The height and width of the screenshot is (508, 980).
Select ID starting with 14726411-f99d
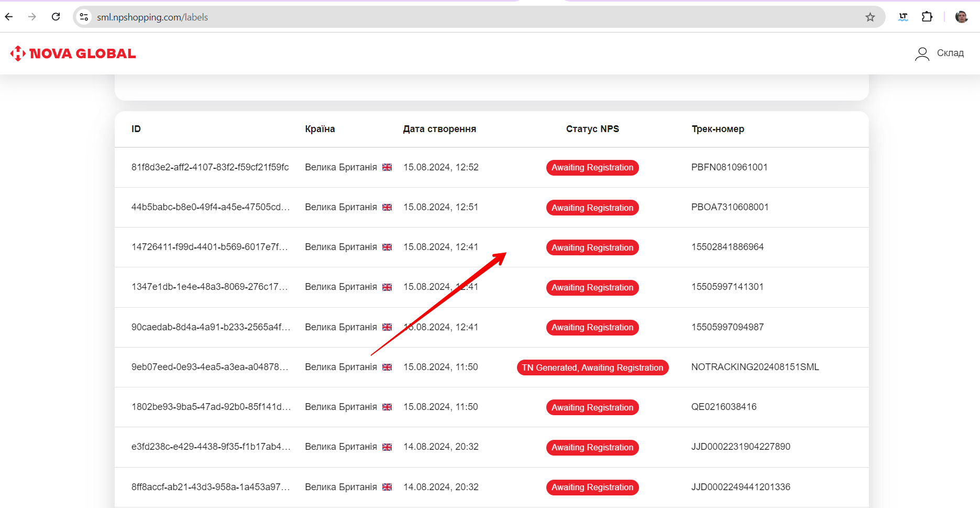click(210, 247)
